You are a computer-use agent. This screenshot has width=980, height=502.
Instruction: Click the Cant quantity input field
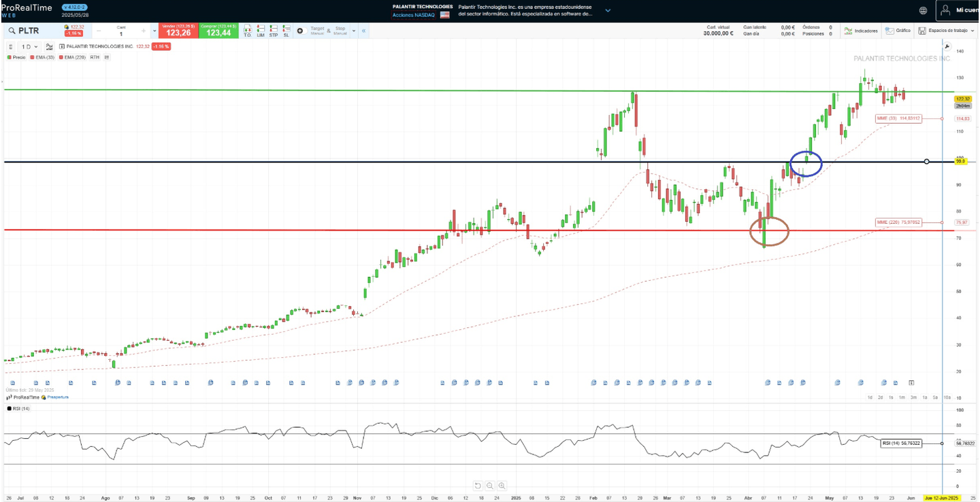(x=122, y=31)
